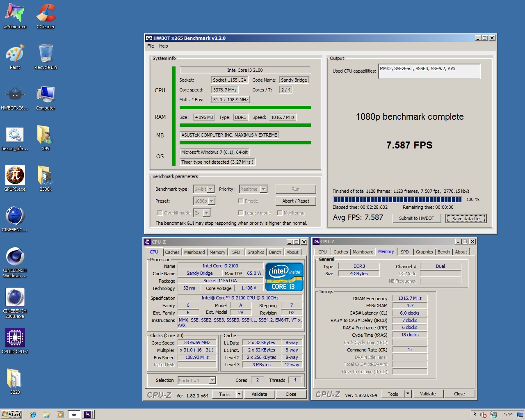The width and height of the screenshot is (525, 420).
Task: Select the X99 folder icon
Action: 46,138
